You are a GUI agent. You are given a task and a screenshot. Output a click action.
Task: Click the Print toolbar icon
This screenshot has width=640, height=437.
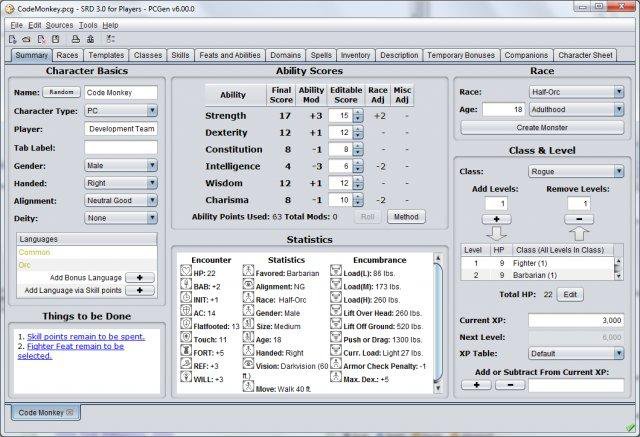click(x=76, y=39)
